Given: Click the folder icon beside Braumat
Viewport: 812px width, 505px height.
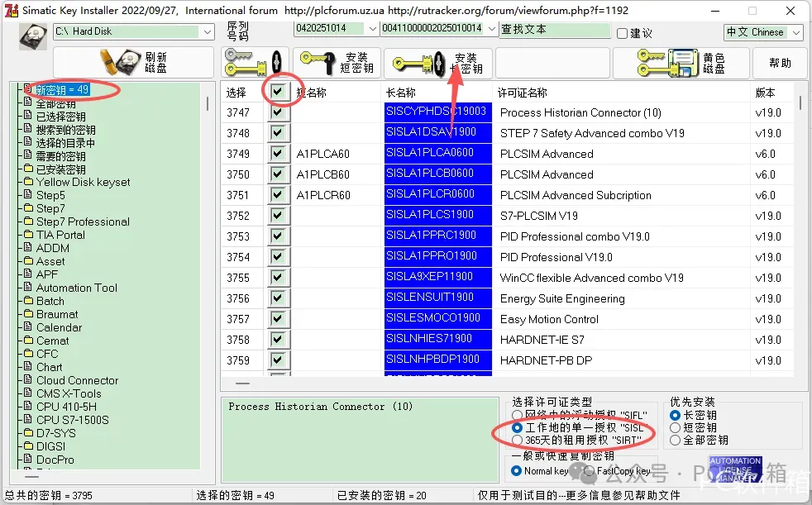Looking at the screenshot, I should [28, 313].
